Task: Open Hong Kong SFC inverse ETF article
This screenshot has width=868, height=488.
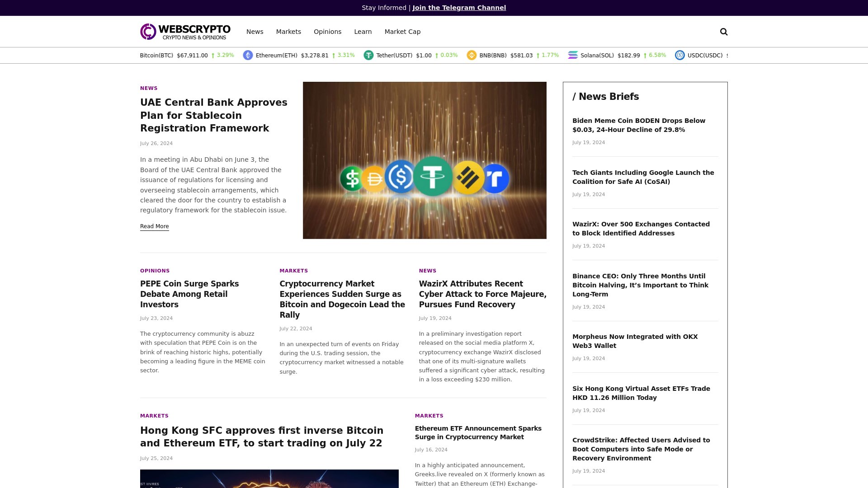Action: click(x=262, y=437)
